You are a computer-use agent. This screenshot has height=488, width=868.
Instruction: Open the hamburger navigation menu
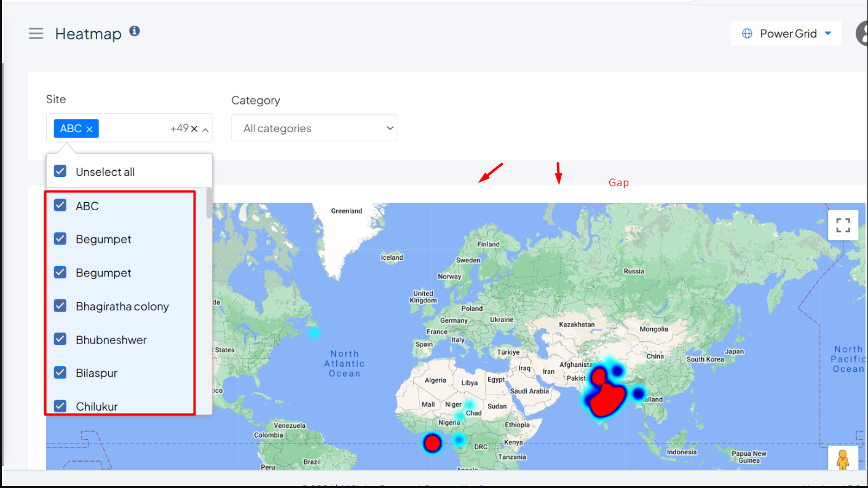[x=36, y=33]
